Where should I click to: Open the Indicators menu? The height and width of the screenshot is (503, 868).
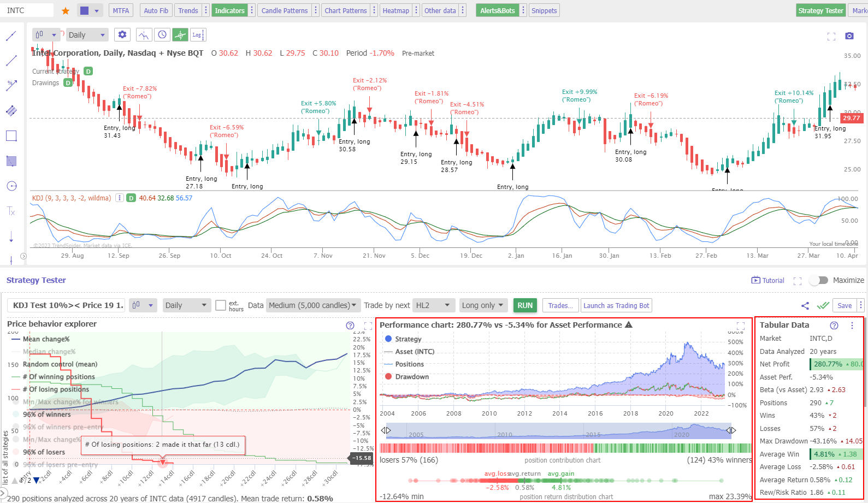pyautogui.click(x=229, y=10)
